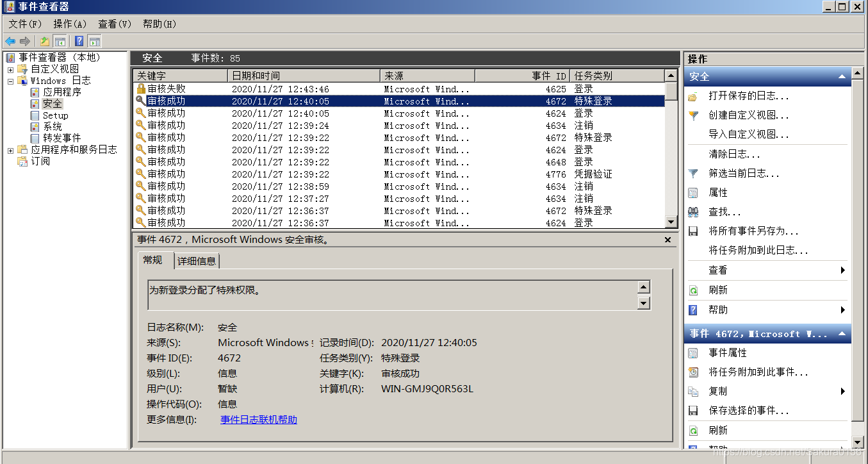Viewport: 868px width, 464px height.
Task: Click the 订阅 folder icon in tree
Action: (22, 161)
